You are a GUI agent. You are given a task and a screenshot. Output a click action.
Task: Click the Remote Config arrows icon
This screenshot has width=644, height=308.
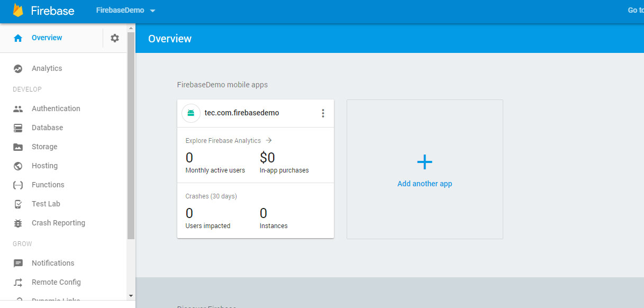pos(18,283)
